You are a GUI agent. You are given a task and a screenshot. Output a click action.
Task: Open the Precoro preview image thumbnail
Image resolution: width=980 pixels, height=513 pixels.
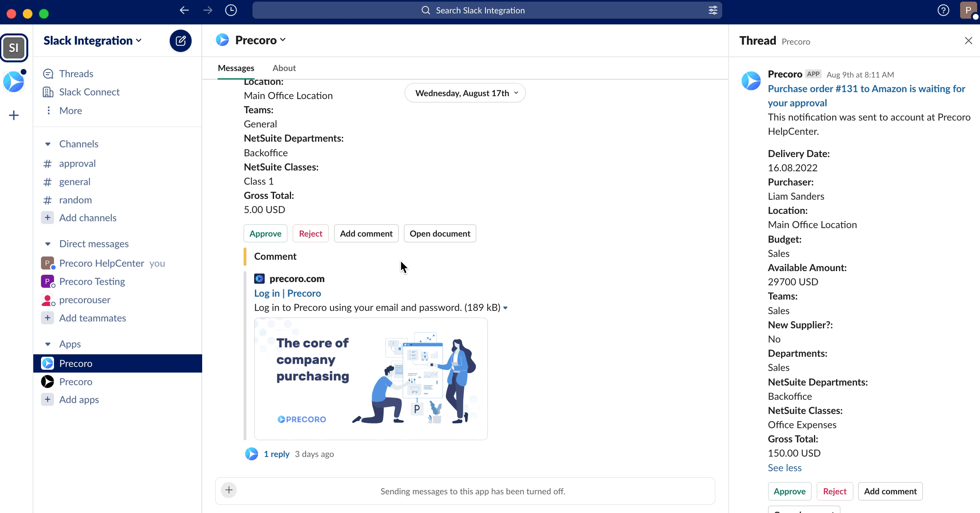[x=371, y=379]
